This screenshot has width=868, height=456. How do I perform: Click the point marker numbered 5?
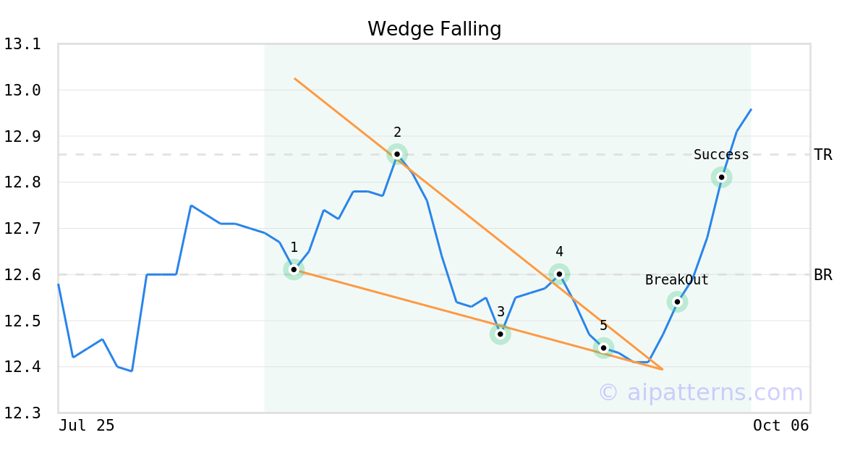[603, 348]
